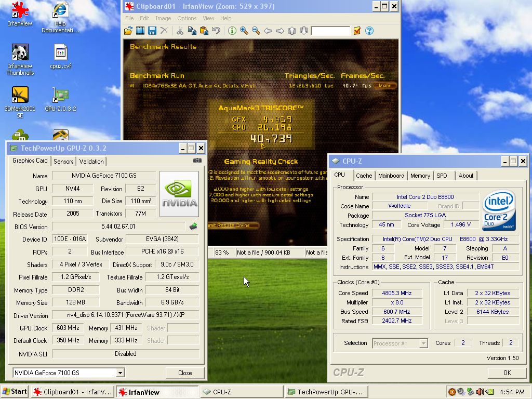Click the Core Speed value 4805.3 MHz

tap(396, 293)
